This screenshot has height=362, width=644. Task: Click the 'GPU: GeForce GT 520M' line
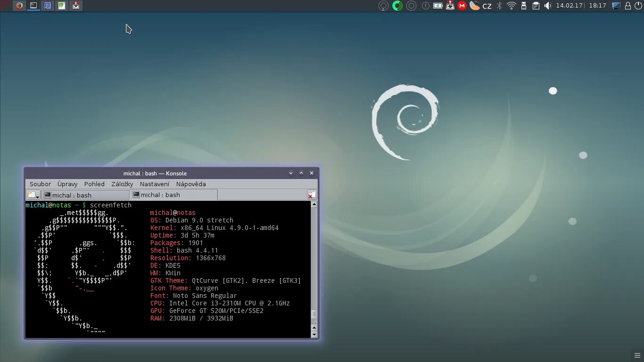[207, 311]
